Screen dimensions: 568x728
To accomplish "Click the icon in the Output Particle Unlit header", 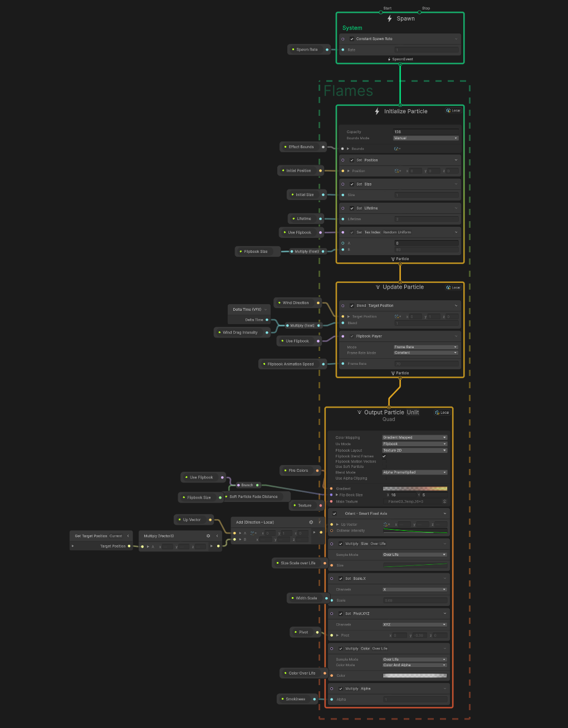I will click(x=359, y=412).
